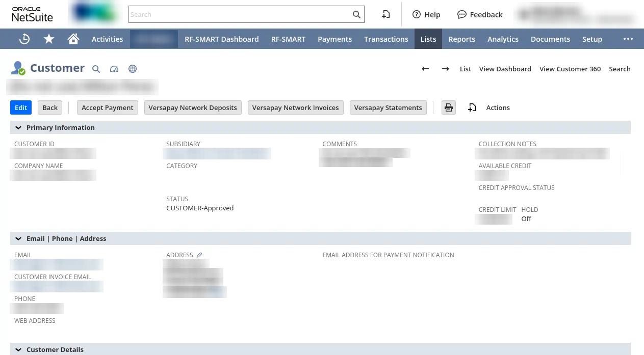Click the Actions new-document icon
This screenshot has width=644, height=355.
point(472,107)
